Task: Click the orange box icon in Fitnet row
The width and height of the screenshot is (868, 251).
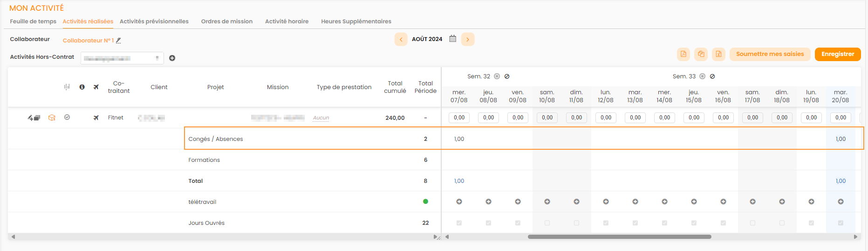Action: [x=52, y=118]
